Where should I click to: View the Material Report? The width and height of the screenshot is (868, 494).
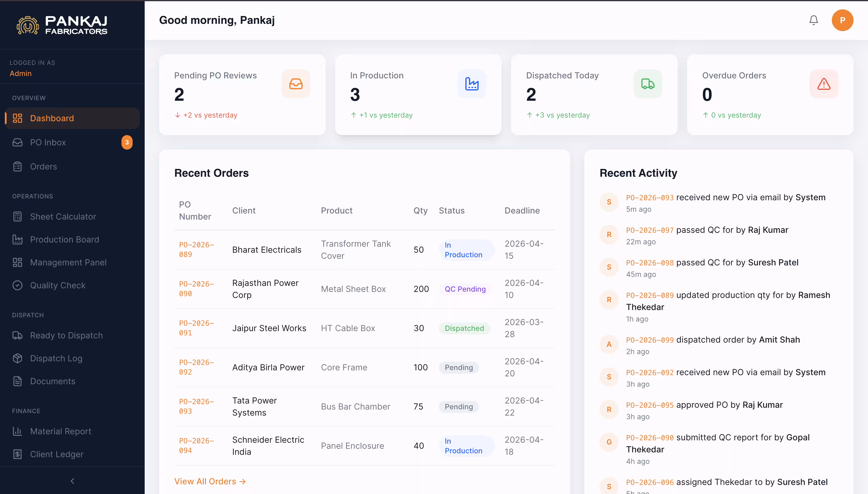(x=60, y=431)
